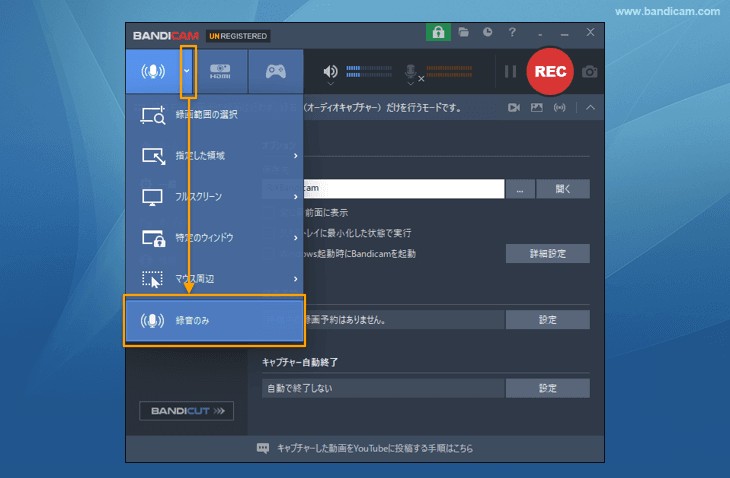Click the image icon in the info bar

pyautogui.click(x=536, y=108)
